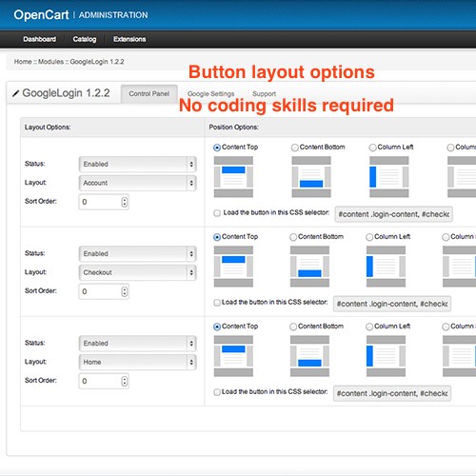Open the Status dropdown above the Checkout layout
This screenshot has height=476, width=476.
(138, 253)
